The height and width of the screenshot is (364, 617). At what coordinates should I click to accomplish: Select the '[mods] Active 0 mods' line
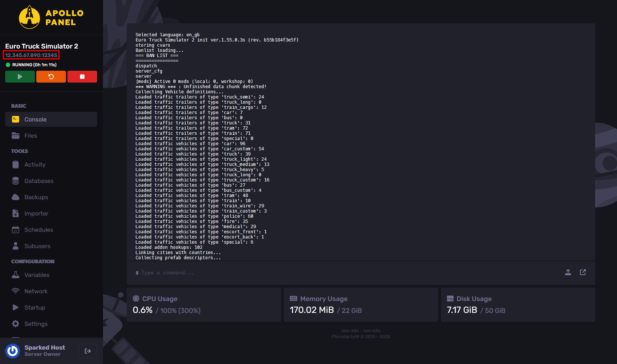(194, 81)
